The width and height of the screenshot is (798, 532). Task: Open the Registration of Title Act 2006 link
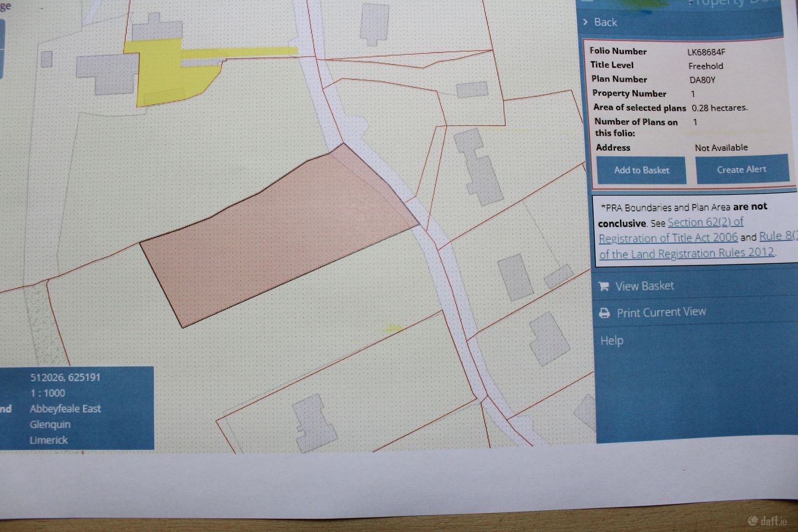(668, 238)
